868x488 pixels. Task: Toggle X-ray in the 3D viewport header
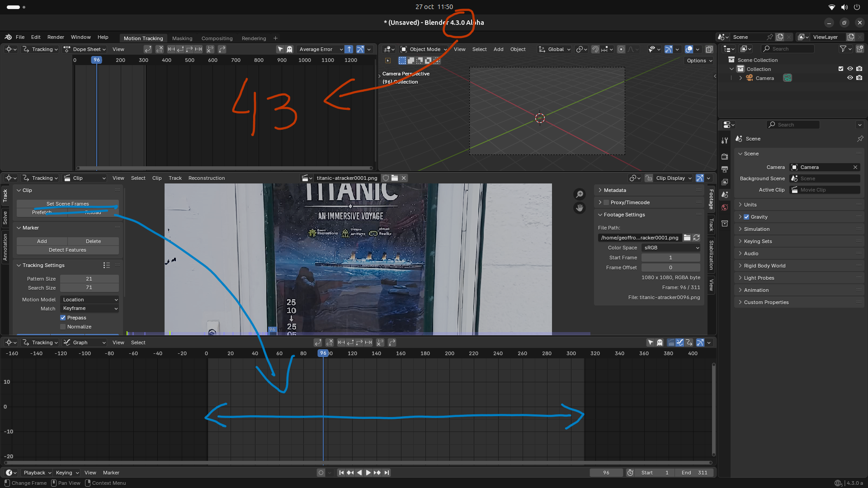pyautogui.click(x=709, y=49)
